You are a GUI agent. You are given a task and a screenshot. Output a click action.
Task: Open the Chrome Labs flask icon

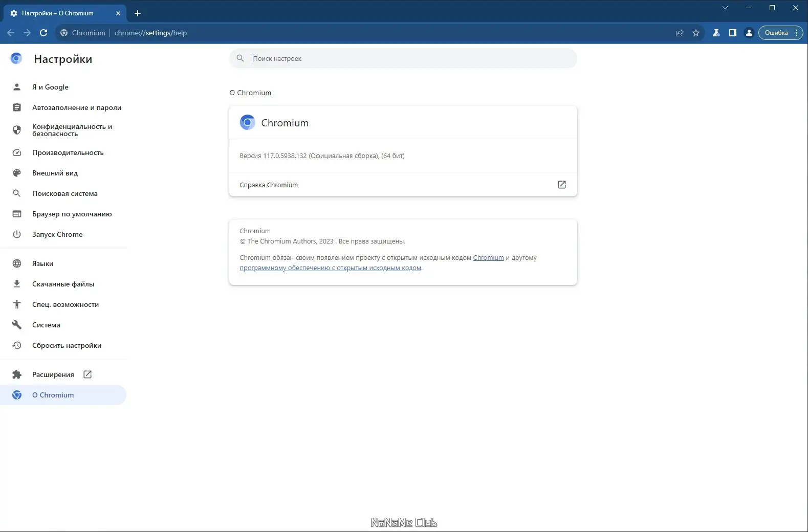pos(716,33)
